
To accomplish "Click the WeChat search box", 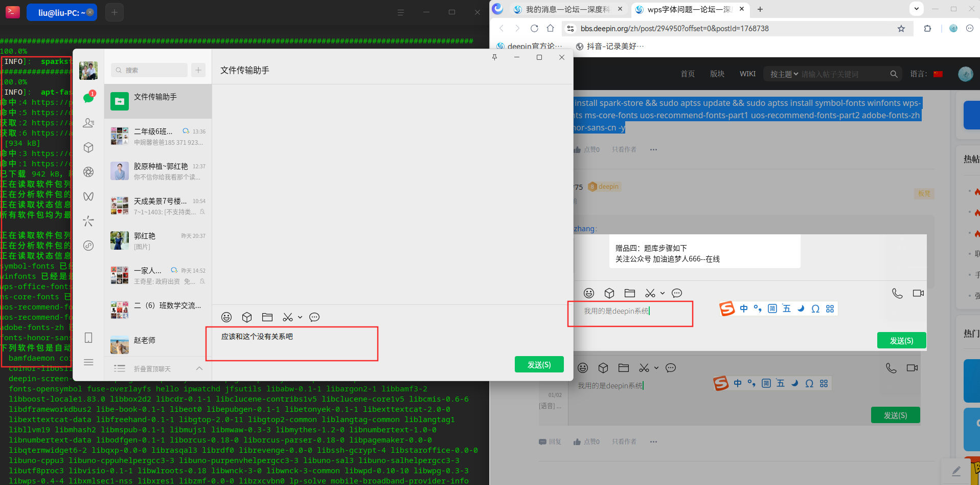I will tap(149, 70).
